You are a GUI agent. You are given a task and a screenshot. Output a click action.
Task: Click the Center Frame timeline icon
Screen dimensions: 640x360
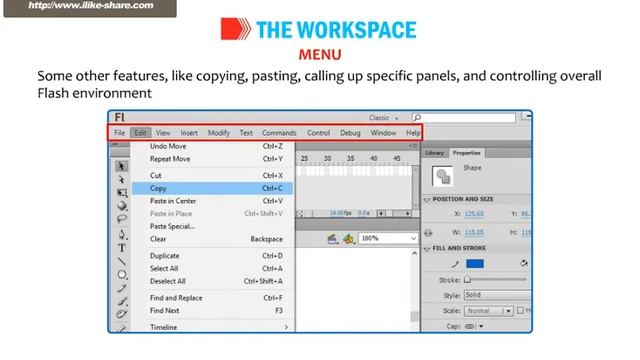[x=300, y=213]
